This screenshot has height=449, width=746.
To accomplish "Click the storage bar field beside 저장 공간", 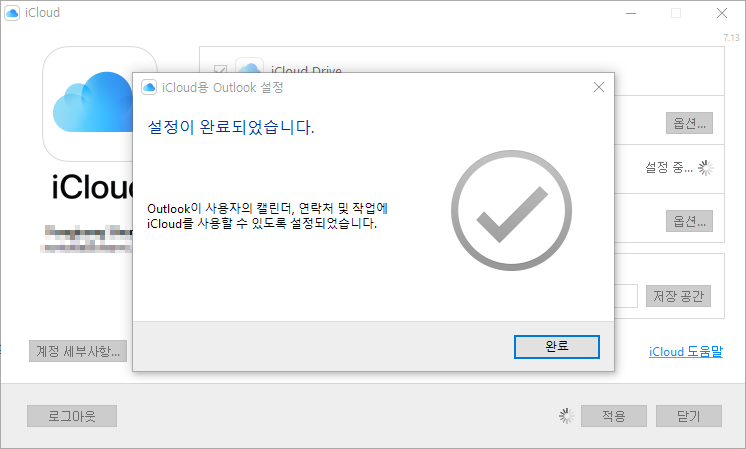I will (626, 296).
